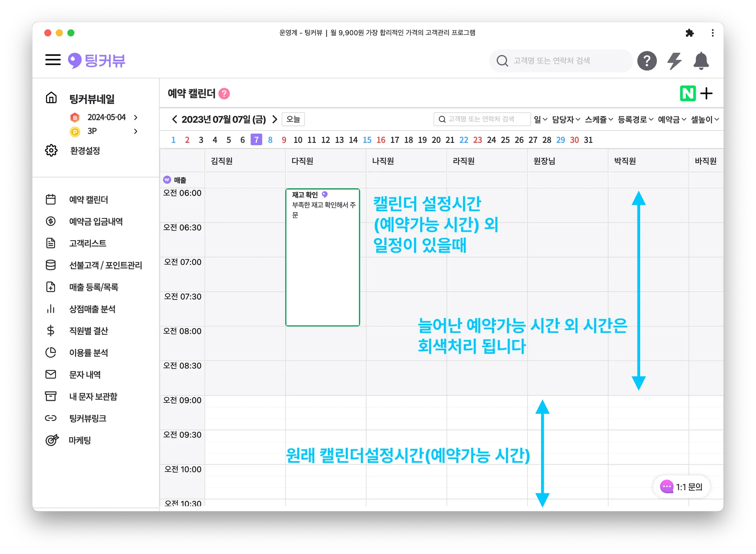This screenshot has width=756, height=554.
Task: Expand the 스케줄 dropdown filter
Action: tap(599, 120)
